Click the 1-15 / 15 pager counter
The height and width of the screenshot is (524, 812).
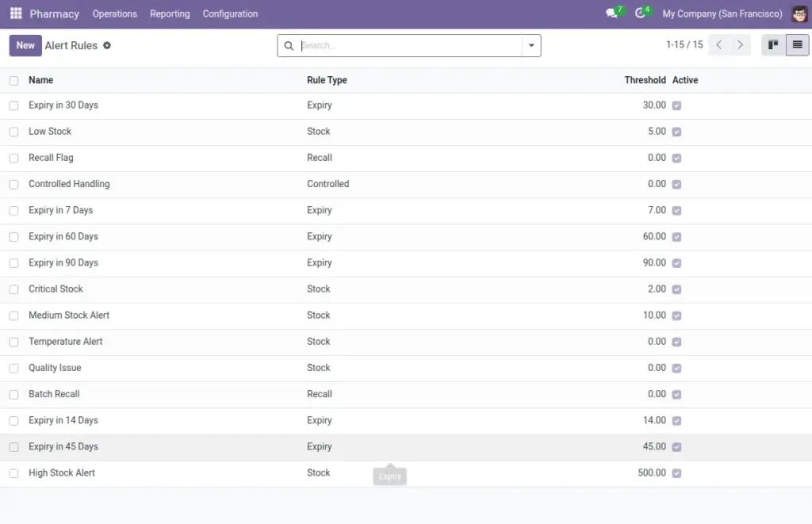pyautogui.click(x=684, y=45)
